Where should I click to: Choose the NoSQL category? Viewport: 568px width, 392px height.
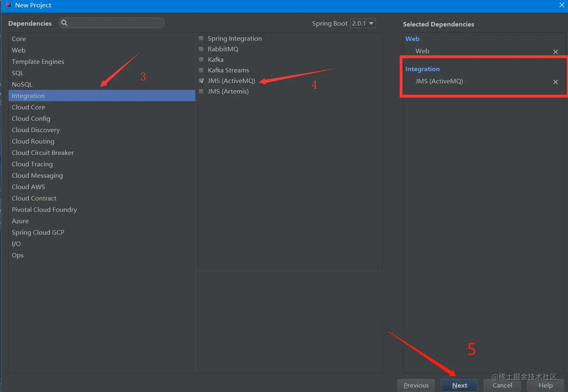[x=102, y=84]
